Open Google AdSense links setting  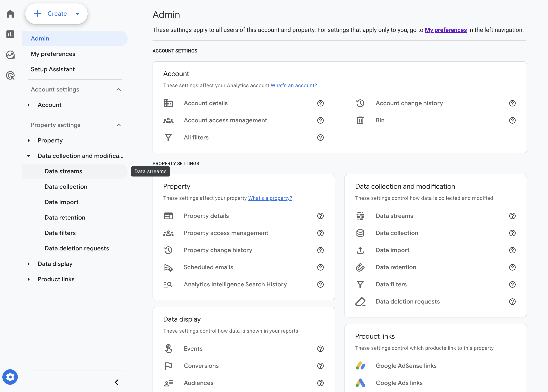point(406,366)
